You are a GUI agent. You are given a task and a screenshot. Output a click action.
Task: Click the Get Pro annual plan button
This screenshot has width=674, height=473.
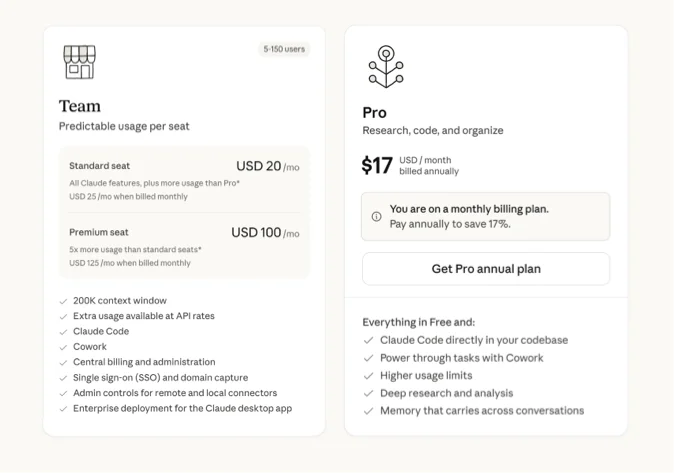pyautogui.click(x=485, y=269)
